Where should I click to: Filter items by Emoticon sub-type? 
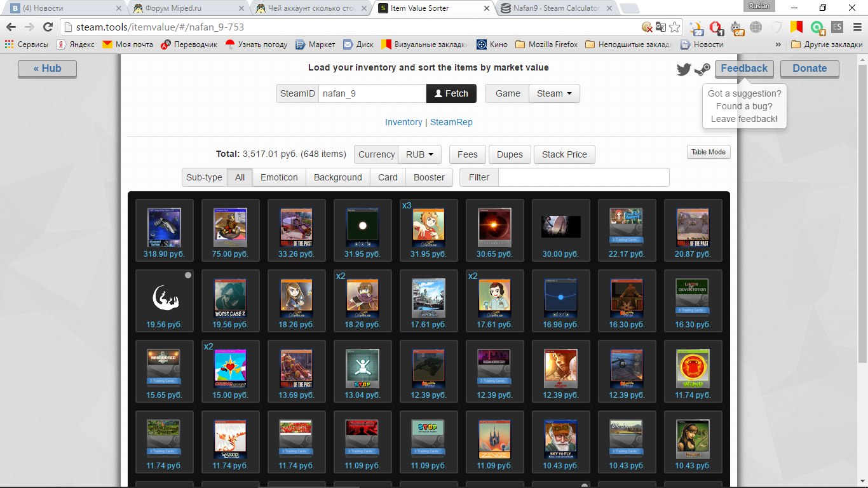click(x=279, y=177)
